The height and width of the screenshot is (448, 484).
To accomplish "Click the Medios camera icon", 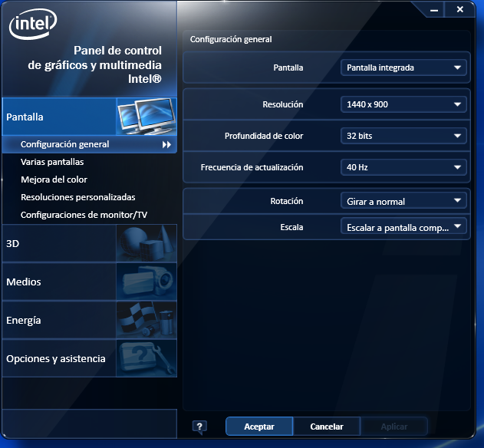I will [x=146, y=282].
